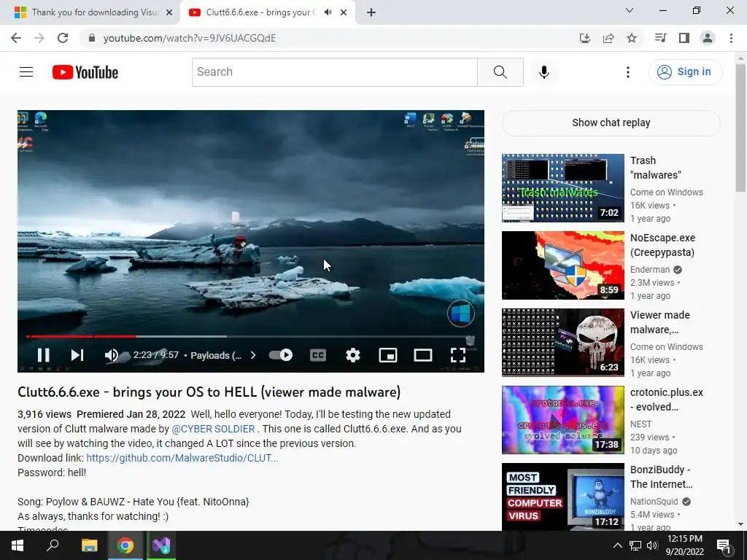The image size is (747, 560).
Task: Show hidden system tray icons
Action: tap(617, 545)
